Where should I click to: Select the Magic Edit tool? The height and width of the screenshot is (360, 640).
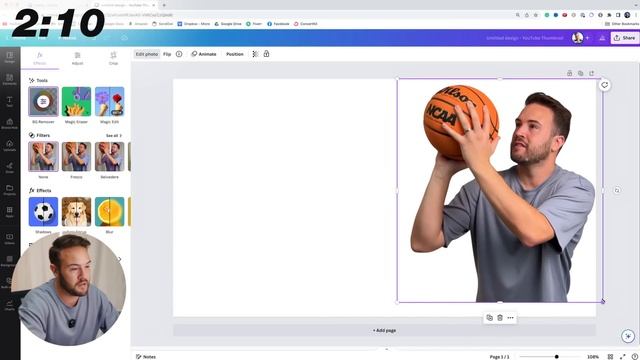[x=109, y=101]
